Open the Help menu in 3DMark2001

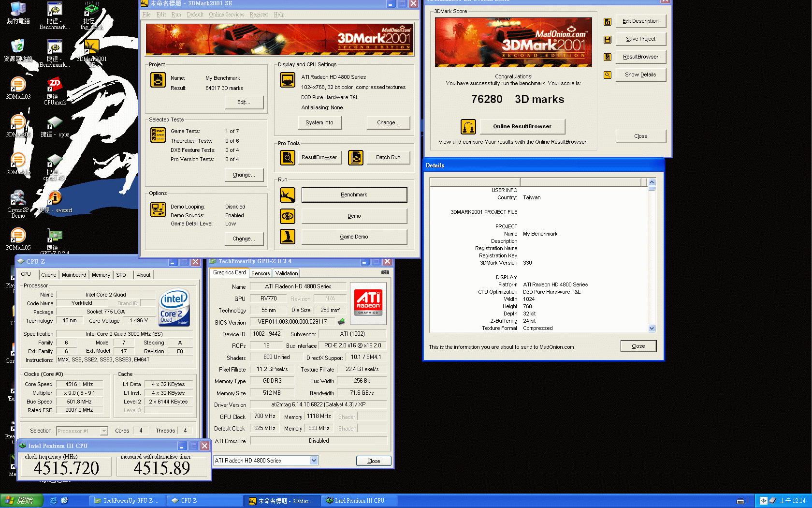coord(279,15)
